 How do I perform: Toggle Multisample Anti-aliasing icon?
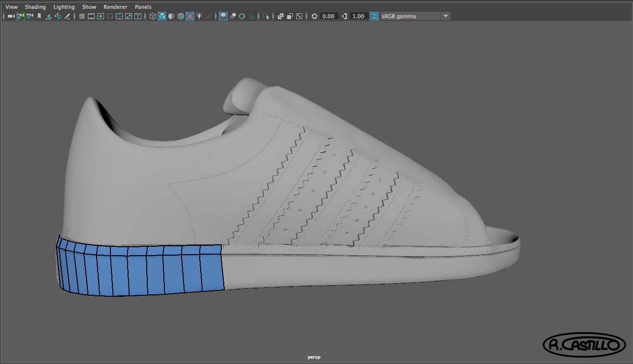tap(242, 16)
